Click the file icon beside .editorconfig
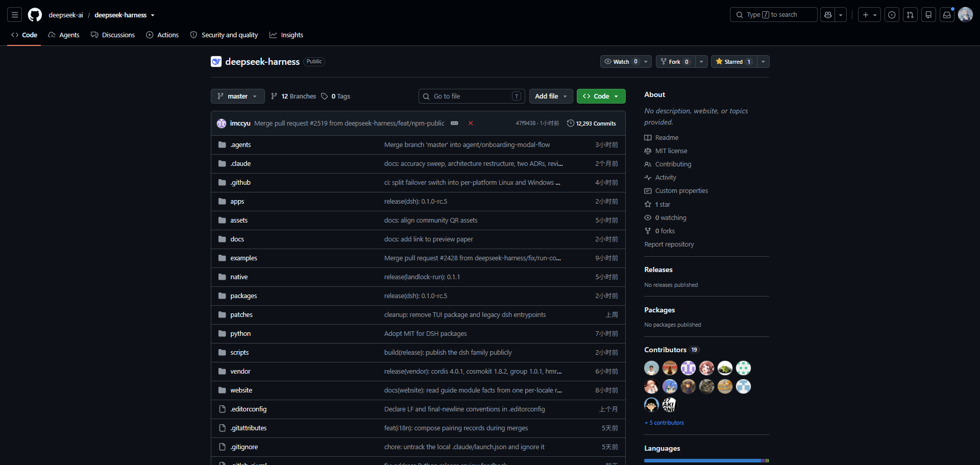The height and width of the screenshot is (465, 980). click(x=222, y=409)
